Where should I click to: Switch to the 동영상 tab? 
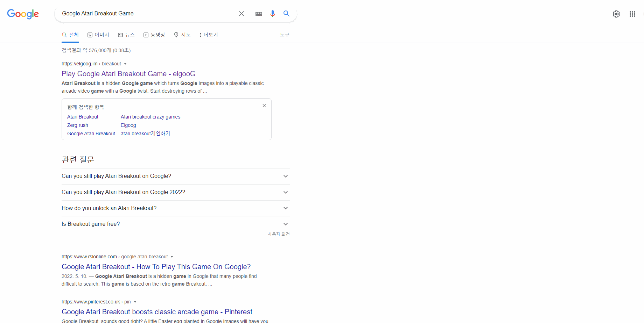[x=154, y=35]
